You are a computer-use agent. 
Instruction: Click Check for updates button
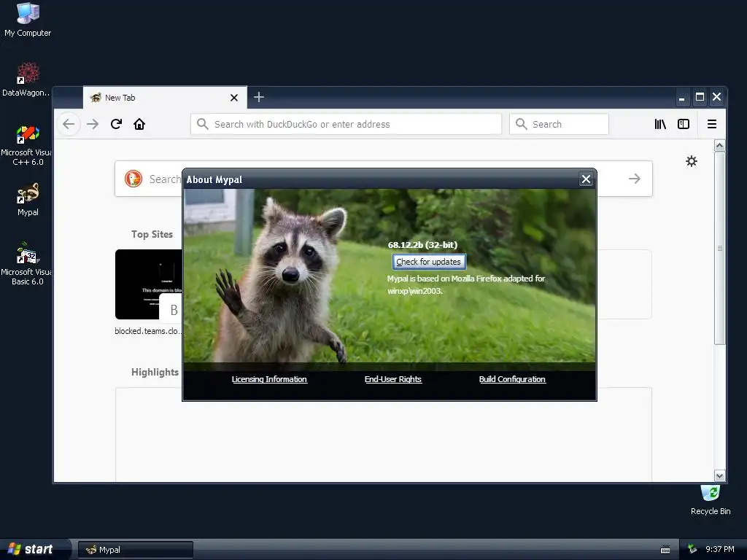click(429, 262)
